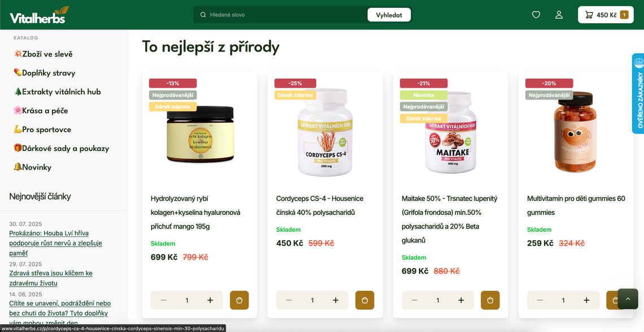This screenshot has width=644, height=332.
Task: Add Maitake 50% to basket
Action: tap(490, 300)
